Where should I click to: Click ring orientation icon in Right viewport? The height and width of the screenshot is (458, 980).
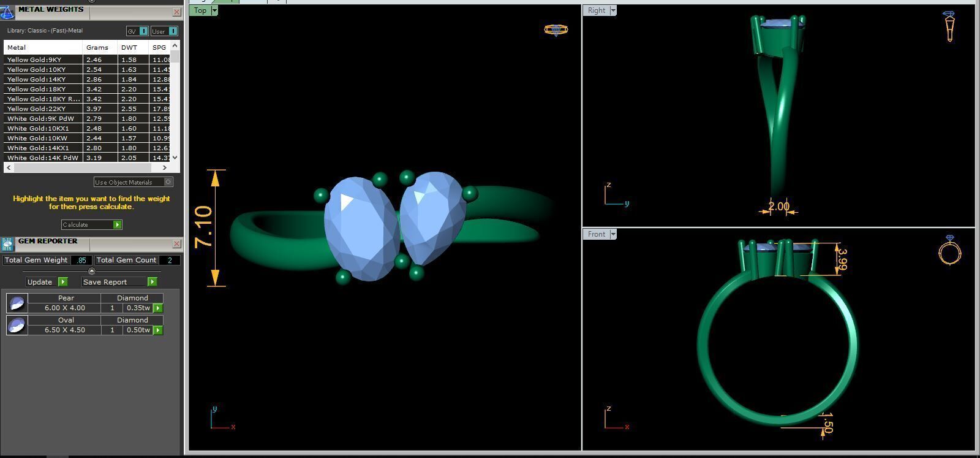coord(949,26)
